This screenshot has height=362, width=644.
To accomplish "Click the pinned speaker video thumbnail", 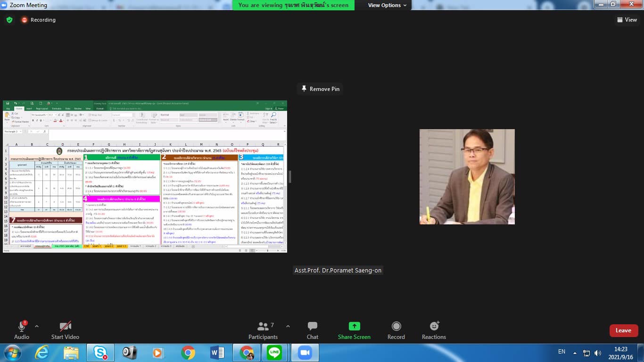I will coord(467,177).
